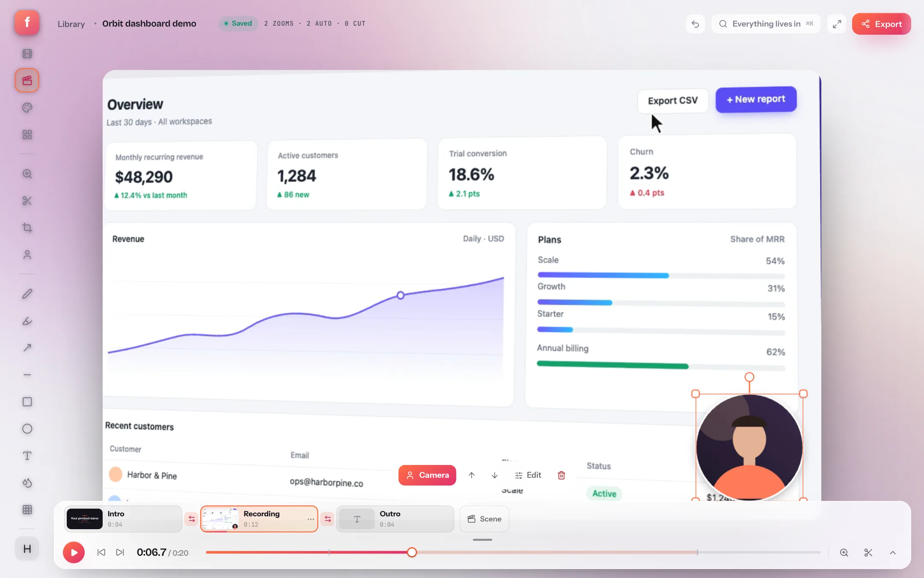Viewport: 924px width, 578px height.
Task: Toggle transition between Recording and Outro
Action: [x=328, y=519]
